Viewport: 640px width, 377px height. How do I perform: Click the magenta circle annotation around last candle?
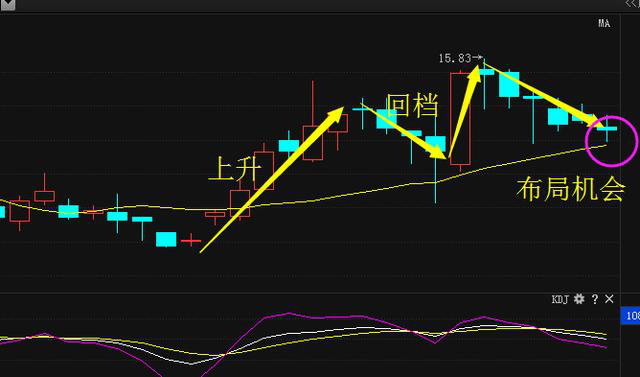coord(611,141)
